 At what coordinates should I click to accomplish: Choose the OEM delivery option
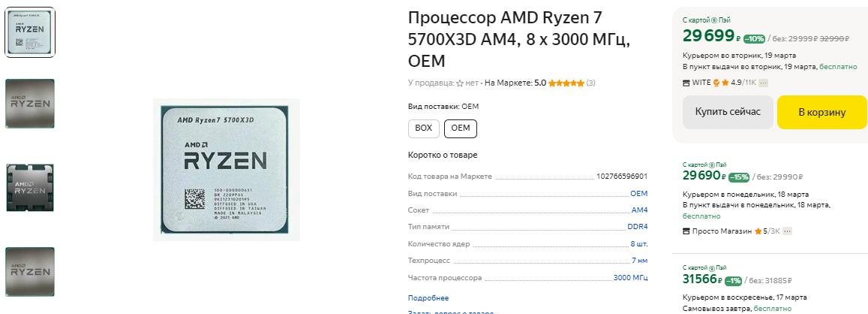click(460, 128)
